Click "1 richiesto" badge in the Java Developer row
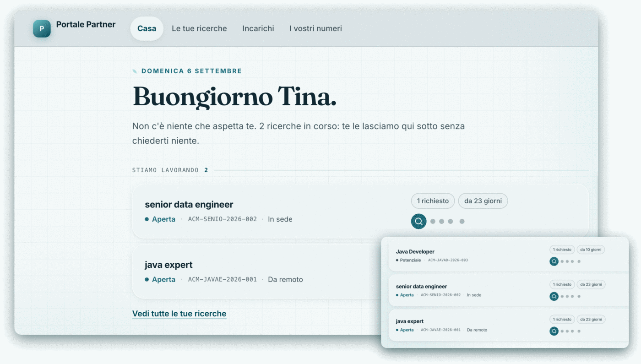The image size is (641, 364). click(x=562, y=250)
